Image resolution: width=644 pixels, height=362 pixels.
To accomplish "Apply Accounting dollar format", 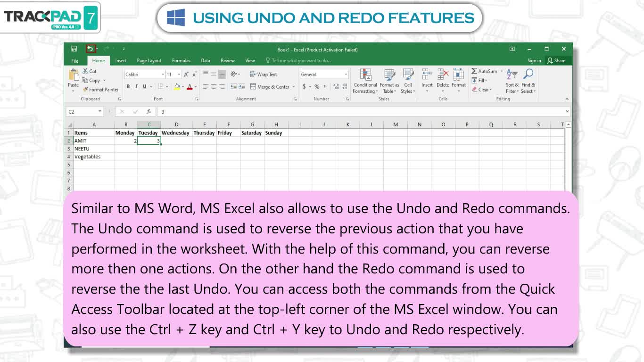I will (x=304, y=87).
